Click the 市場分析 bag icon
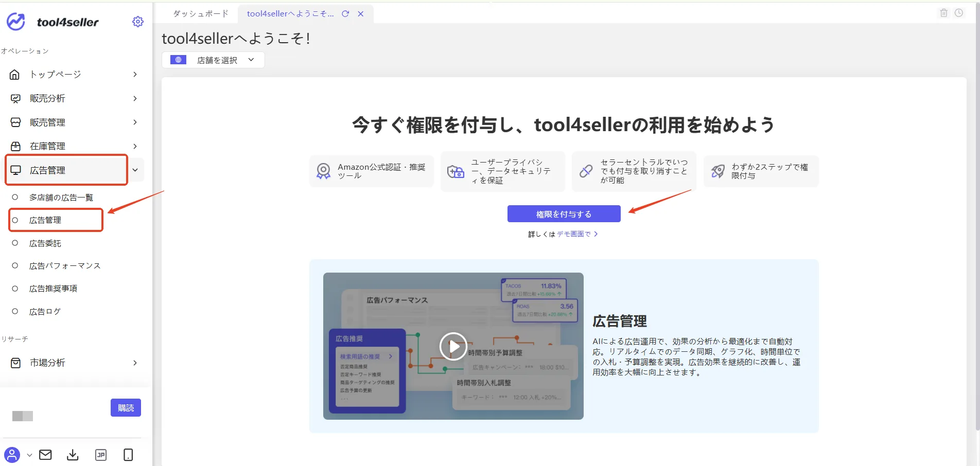Image resolution: width=980 pixels, height=466 pixels. [x=16, y=363]
